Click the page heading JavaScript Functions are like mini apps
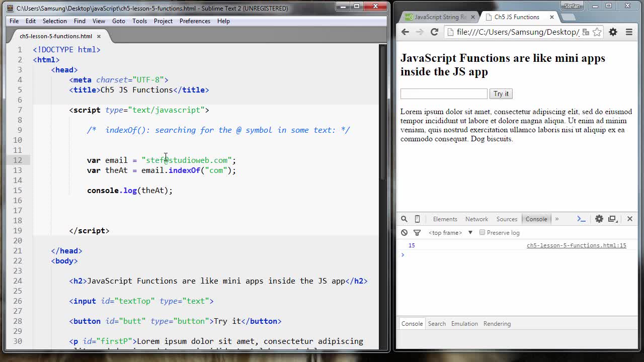 (503, 65)
